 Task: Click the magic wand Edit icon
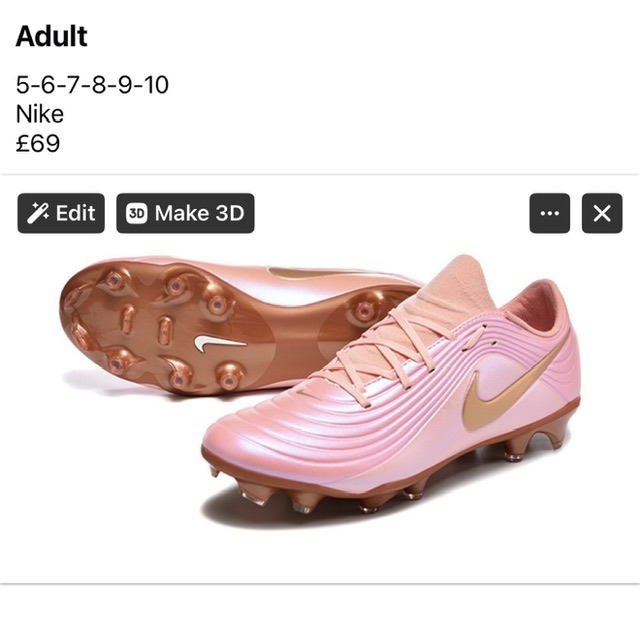[x=38, y=213]
